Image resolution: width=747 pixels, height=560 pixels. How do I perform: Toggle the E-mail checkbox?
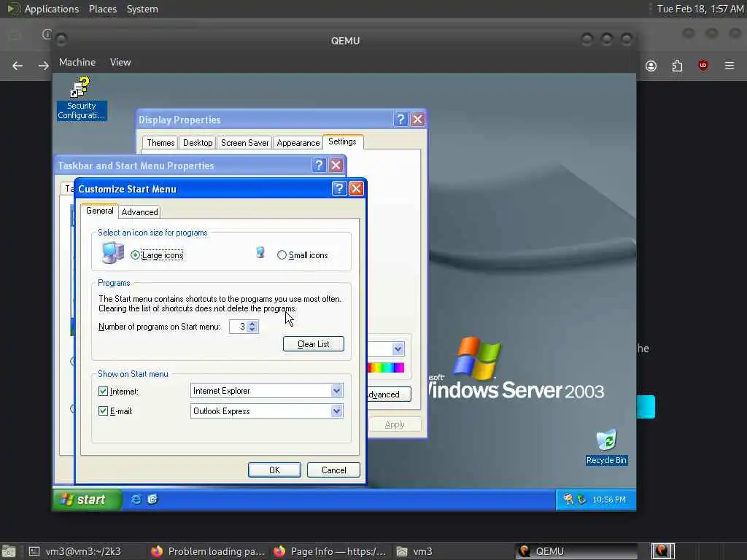tap(103, 411)
